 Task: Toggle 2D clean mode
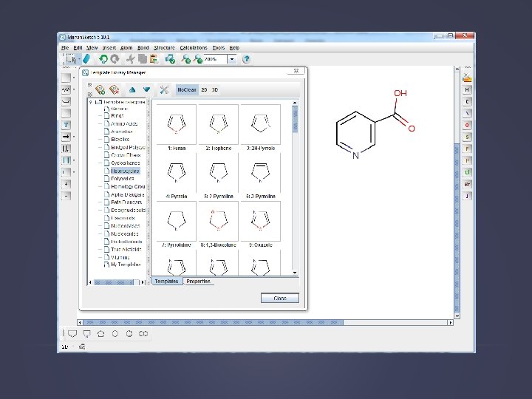(204, 90)
